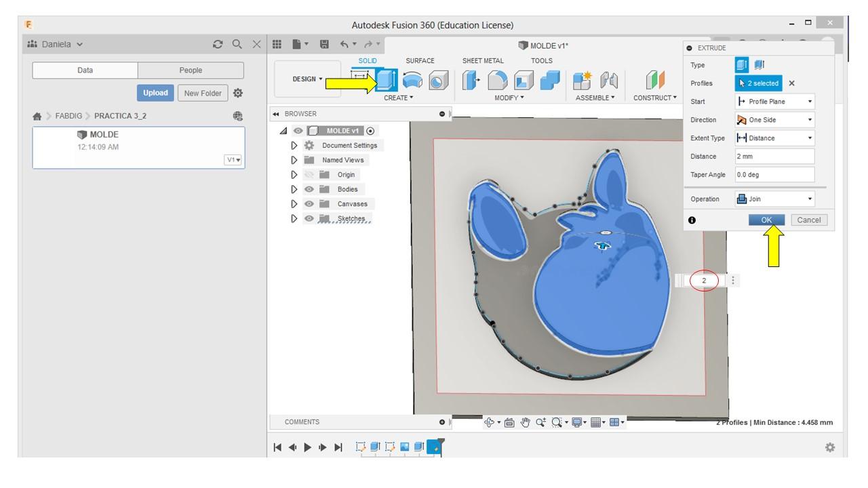
Task: Open the Direction dropdown in Extrude
Action: tap(774, 119)
